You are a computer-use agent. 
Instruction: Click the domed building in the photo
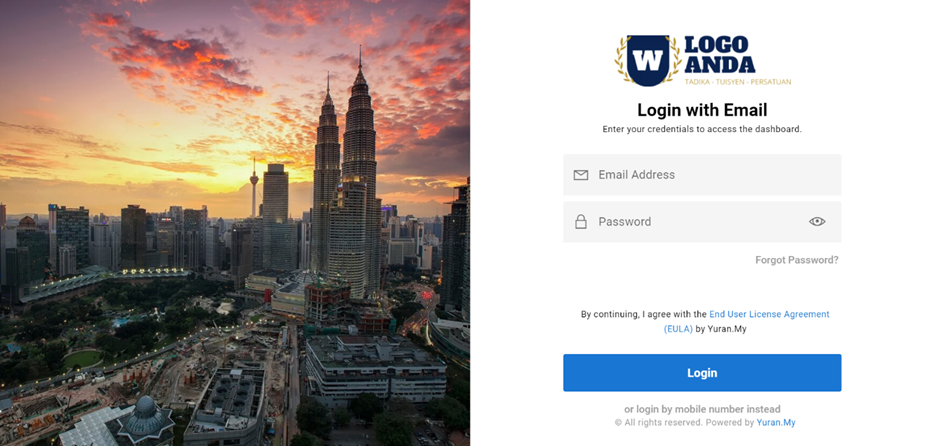[145, 418]
